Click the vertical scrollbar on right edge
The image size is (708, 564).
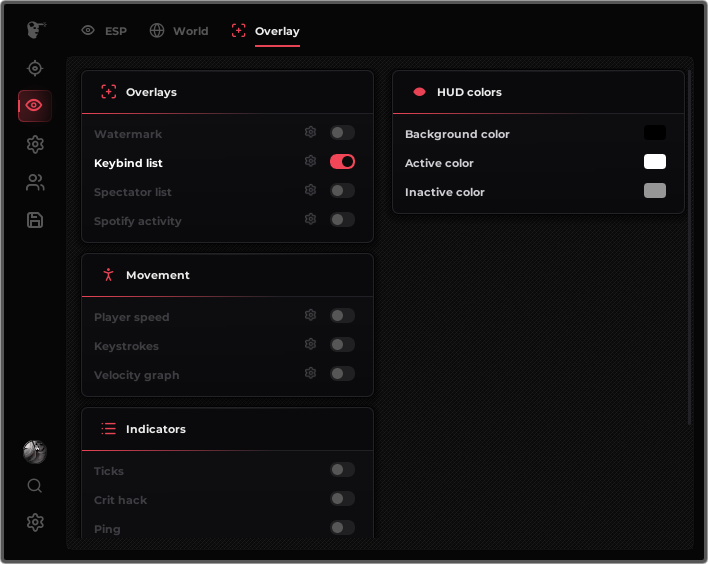tap(689, 247)
